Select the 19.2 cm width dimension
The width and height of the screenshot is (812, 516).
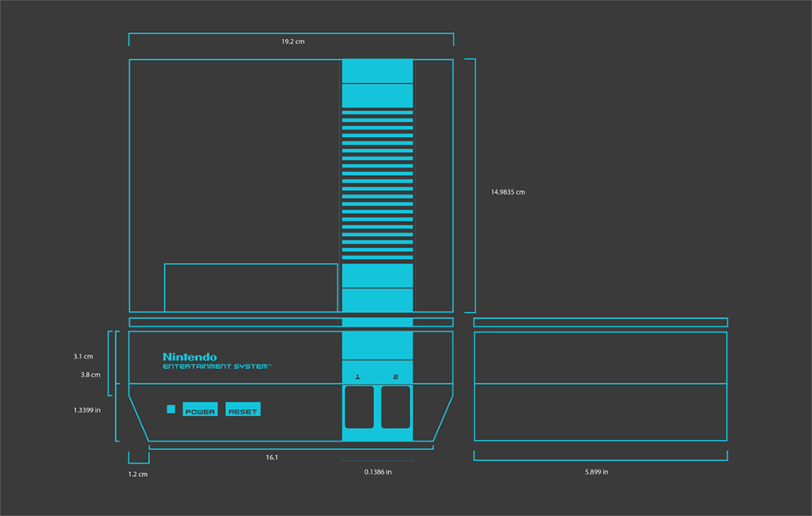click(294, 41)
